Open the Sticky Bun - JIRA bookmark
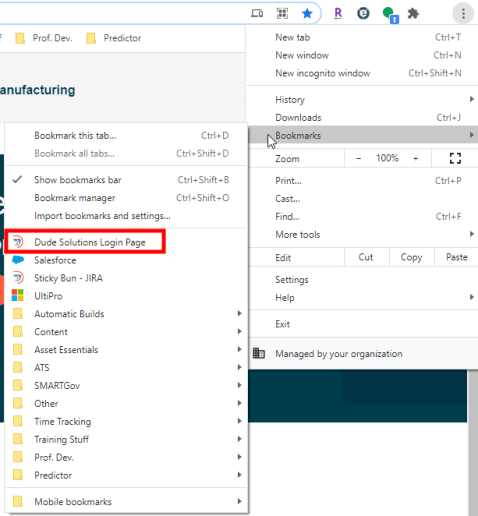Image resolution: width=478 pixels, height=516 pixels. coord(126,278)
